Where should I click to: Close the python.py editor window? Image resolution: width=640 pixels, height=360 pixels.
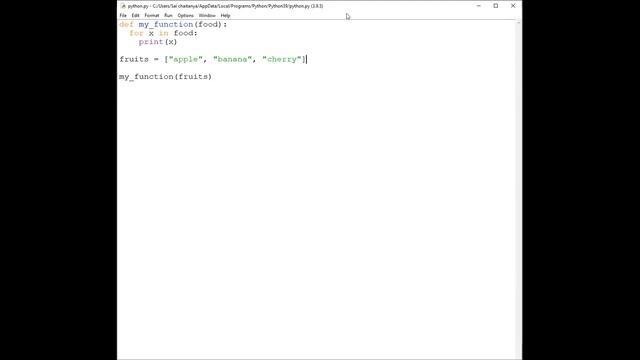click(x=513, y=6)
